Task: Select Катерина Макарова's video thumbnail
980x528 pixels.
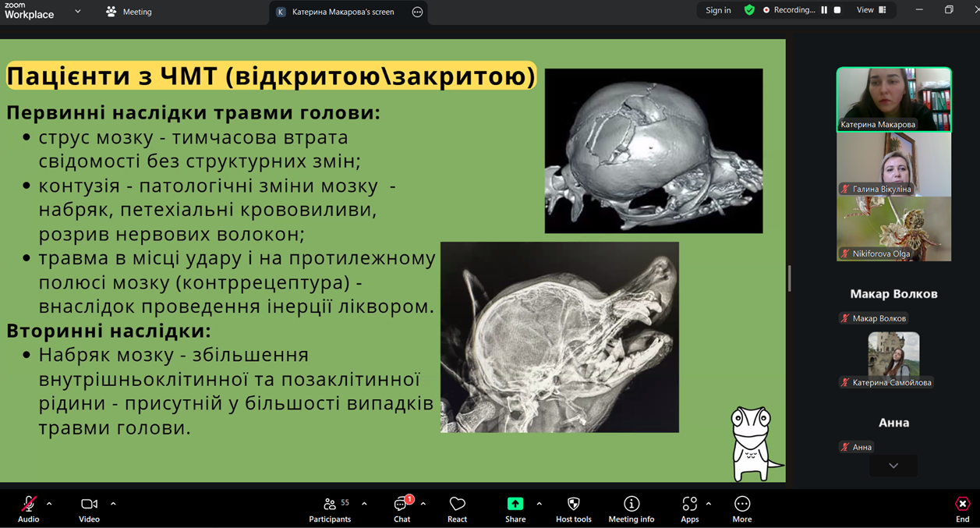Action: 893,99
